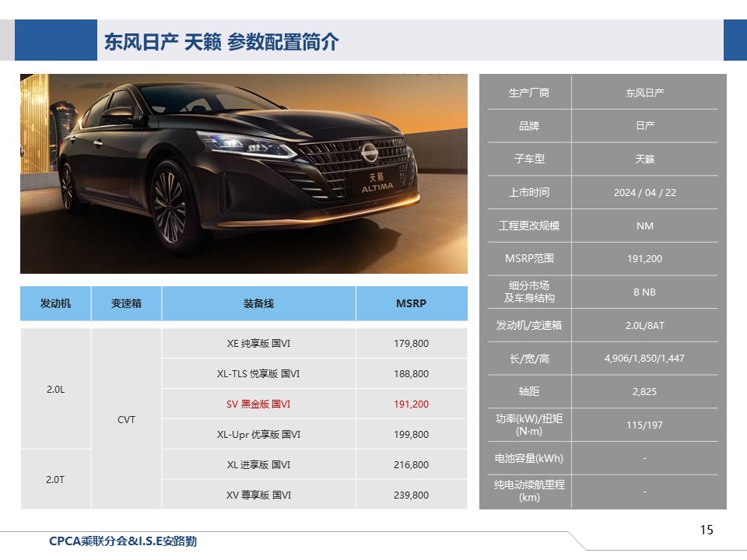Screen dimensions: 747x560
Task: Click the 功率(kW)/扭矩(N·m) label
Action: pos(529,425)
